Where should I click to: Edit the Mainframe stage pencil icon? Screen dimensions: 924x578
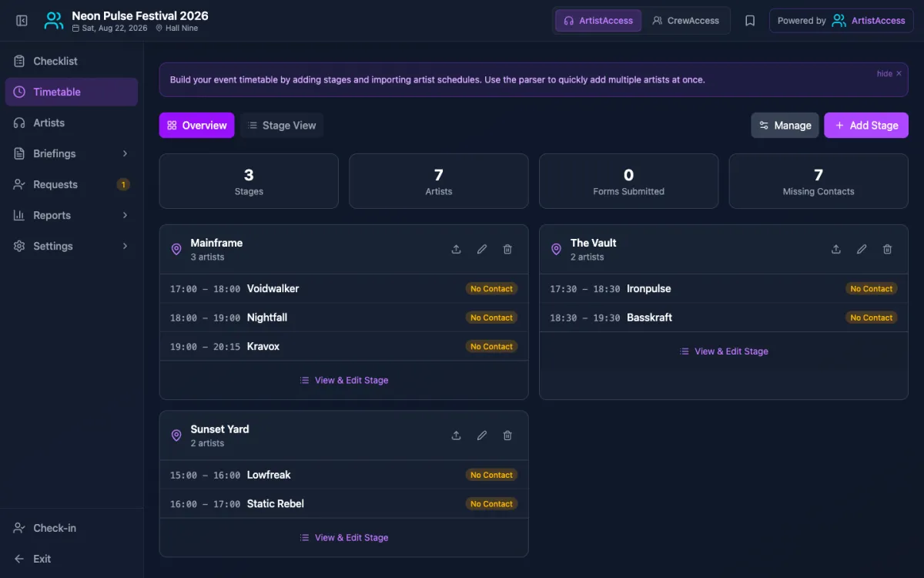click(x=482, y=249)
